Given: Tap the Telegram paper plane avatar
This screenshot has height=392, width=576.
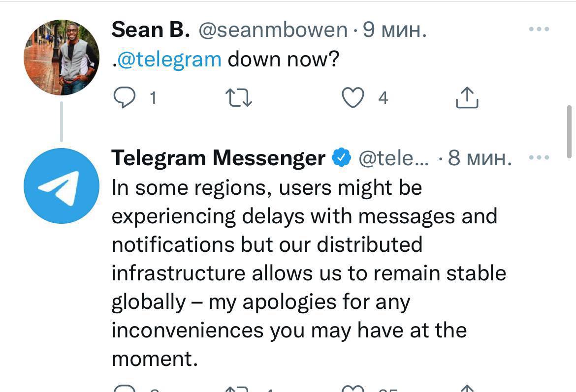Looking at the screenshot, I should pyautogui.click(x=62, y=186).
